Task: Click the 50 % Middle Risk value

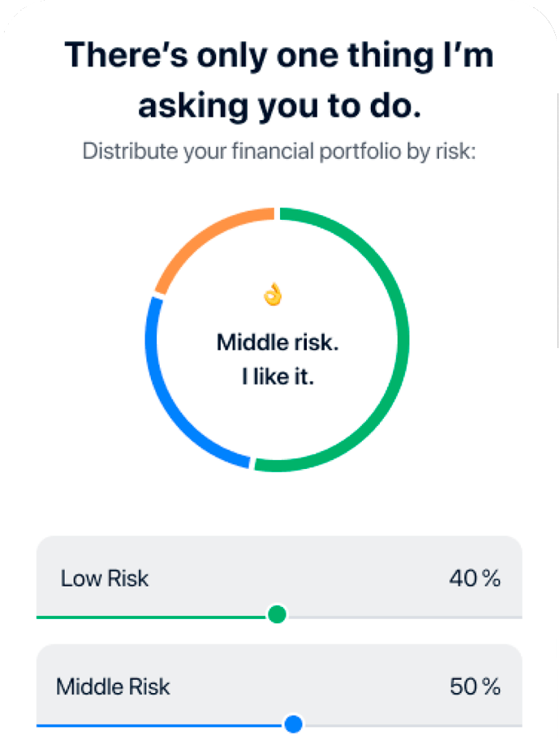Action: [475, 686]
